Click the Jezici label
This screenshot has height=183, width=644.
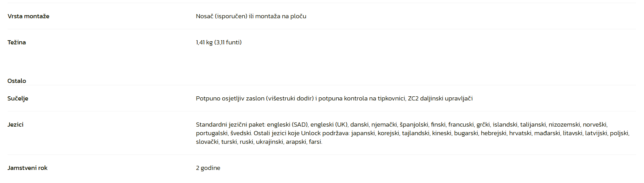(x=15, y=125)
